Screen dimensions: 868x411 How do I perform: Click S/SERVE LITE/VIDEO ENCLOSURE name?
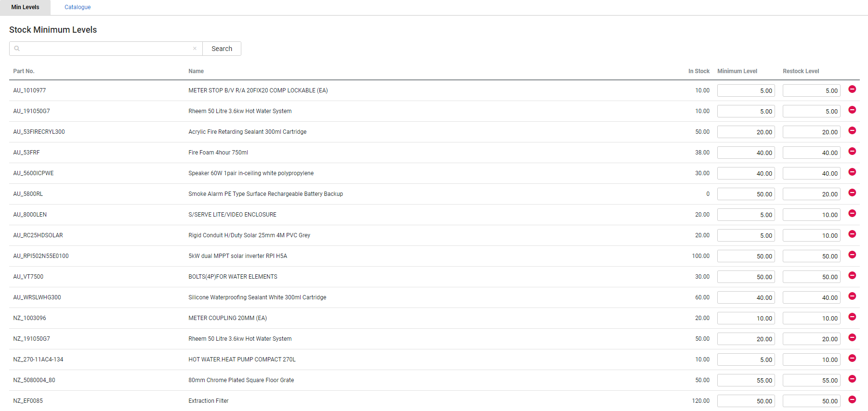pyautogui.click(x=233, y=215)
